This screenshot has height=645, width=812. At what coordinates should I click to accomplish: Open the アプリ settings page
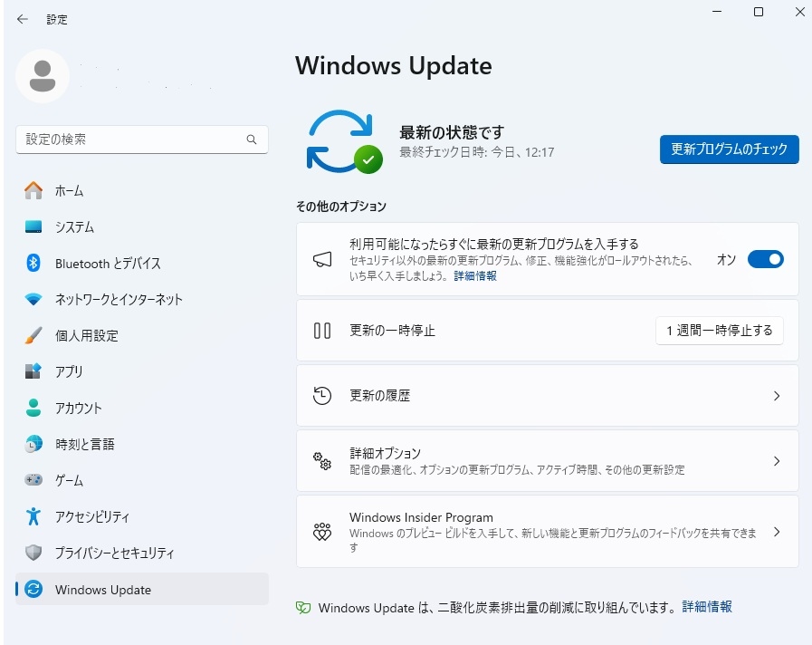142,371
